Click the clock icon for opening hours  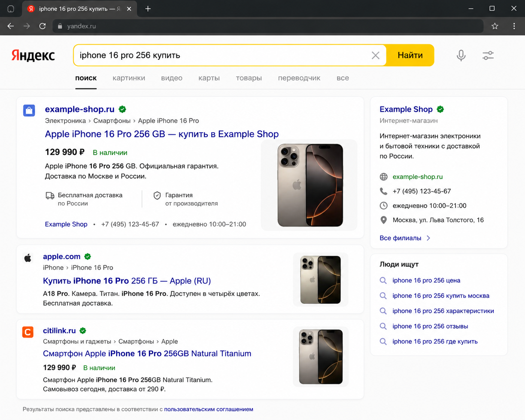[x=383, y=206]
